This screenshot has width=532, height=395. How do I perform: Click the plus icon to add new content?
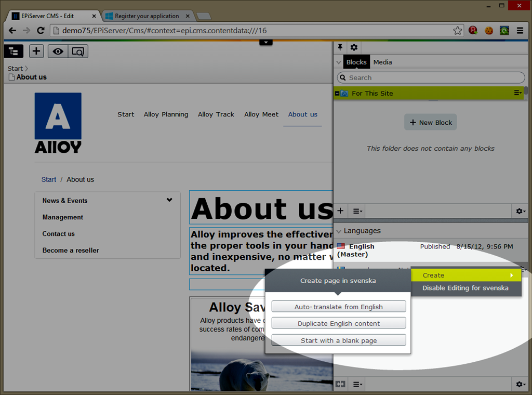(x=36, y=51)
